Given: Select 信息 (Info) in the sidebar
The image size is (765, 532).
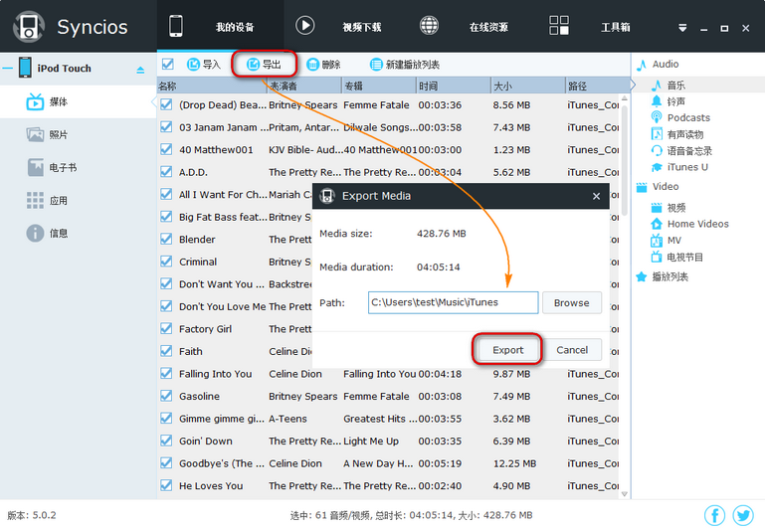Looking at the screenshot, I should click(78, 233).
